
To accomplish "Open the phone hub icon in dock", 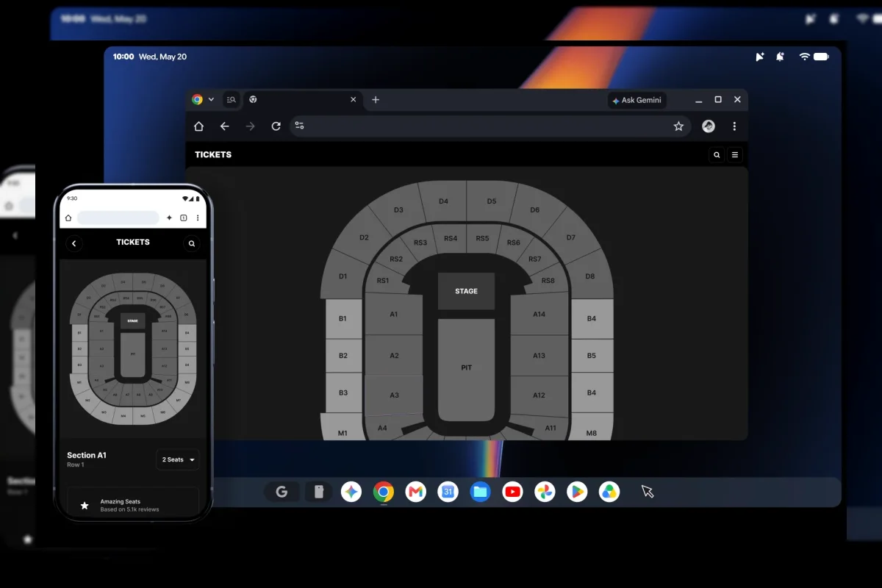I will 319,492.
